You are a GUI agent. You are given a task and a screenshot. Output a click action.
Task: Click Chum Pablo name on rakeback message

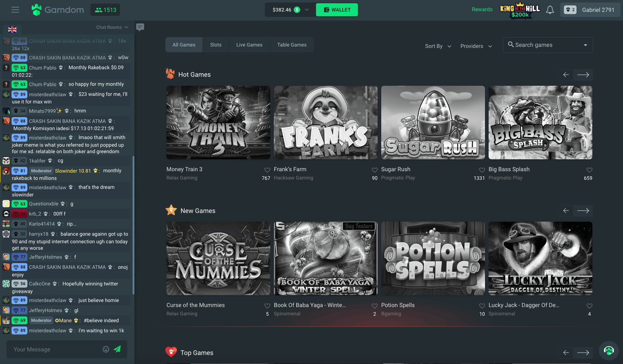(x=43, y=68)
